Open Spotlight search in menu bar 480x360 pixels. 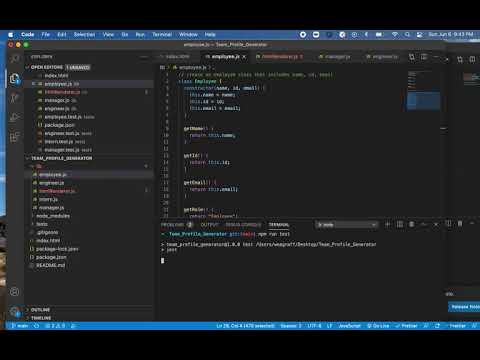pos(407,34)
